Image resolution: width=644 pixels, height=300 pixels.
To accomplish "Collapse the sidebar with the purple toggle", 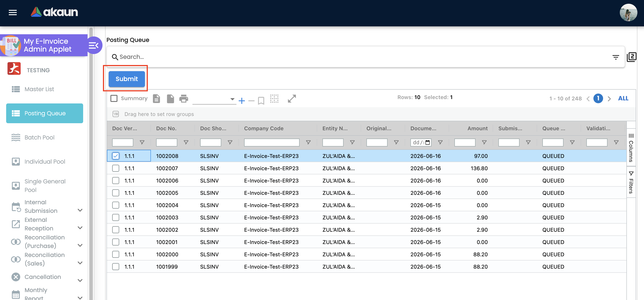I will [94, 45].
